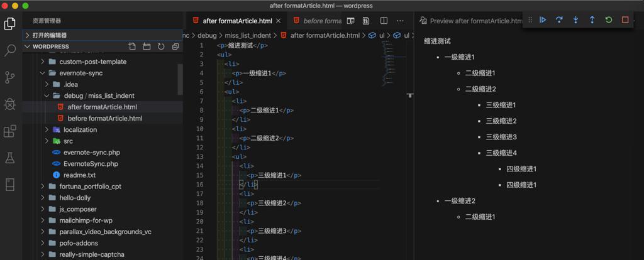Open before formatArticle.html in file tree
Screen dimensions: 644x260
coord(103,119)
